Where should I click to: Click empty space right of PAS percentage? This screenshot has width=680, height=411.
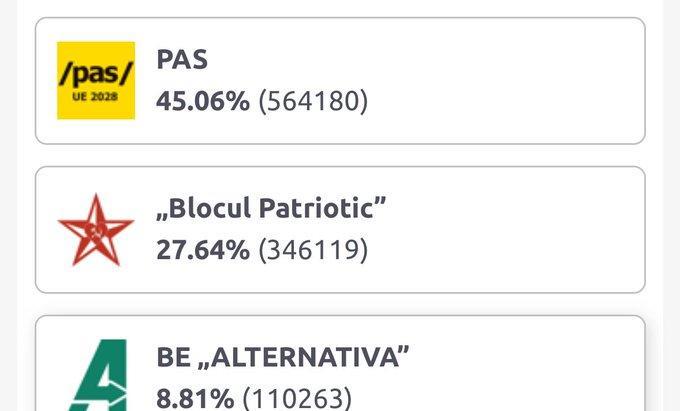[503, 101]
